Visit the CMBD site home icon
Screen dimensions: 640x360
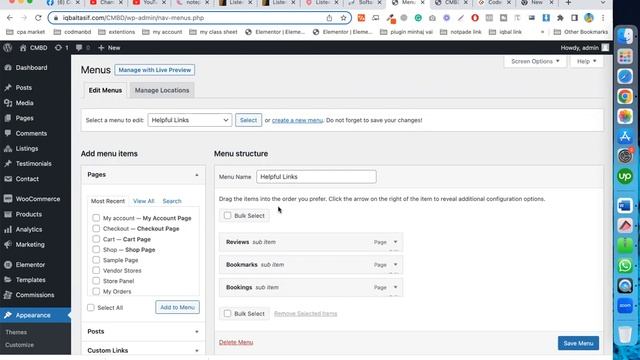23,48
